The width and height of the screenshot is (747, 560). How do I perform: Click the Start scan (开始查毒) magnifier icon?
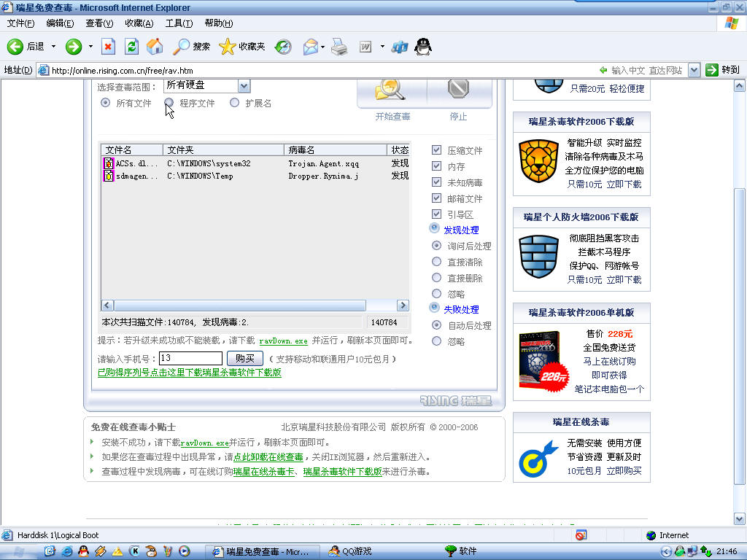point(391,90)
